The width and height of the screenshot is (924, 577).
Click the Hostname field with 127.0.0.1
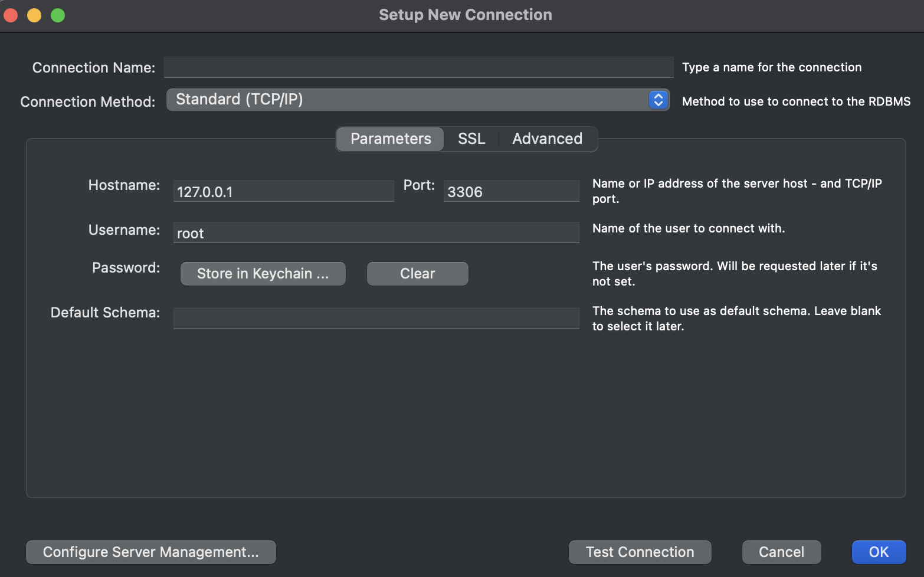tap(283, 191)
